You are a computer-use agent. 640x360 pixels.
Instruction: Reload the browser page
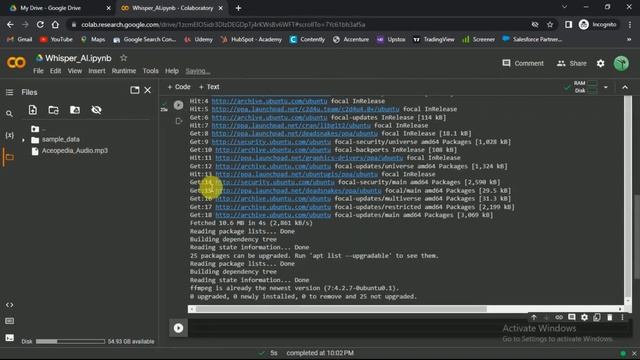(x=40, y=24)
